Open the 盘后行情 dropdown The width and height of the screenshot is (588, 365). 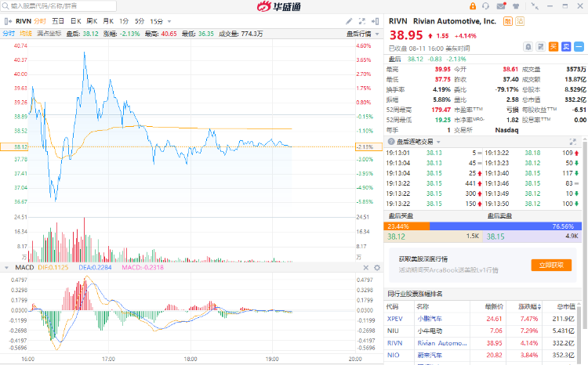tap(363, 34)
